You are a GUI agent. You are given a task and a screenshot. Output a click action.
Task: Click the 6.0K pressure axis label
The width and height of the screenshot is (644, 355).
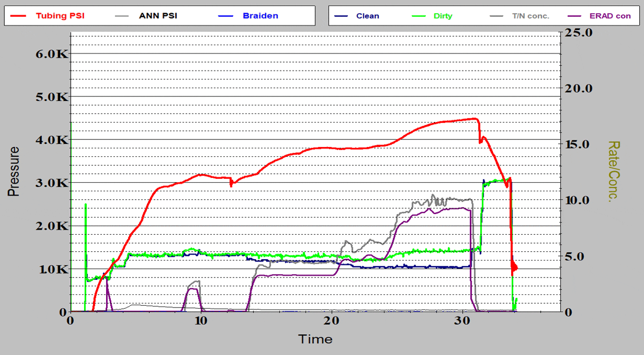tap(52, 54)
